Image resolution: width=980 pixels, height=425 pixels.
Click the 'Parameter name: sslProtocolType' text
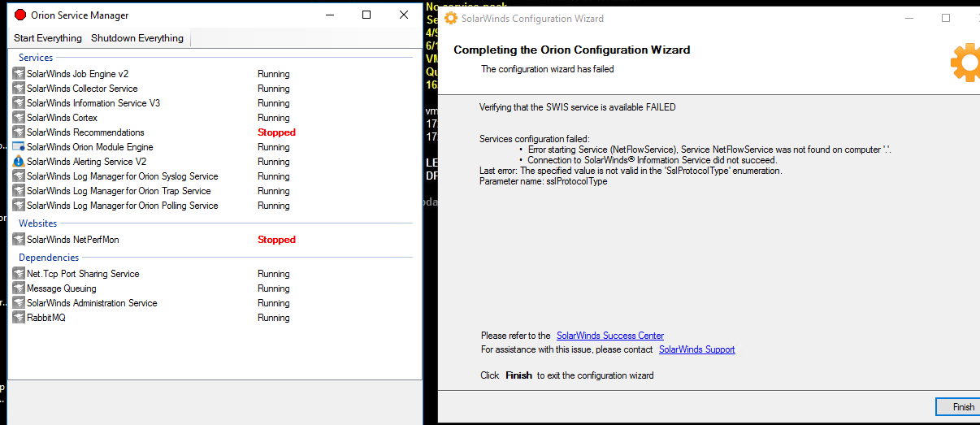pyautogui.click(x=543, y=181)
